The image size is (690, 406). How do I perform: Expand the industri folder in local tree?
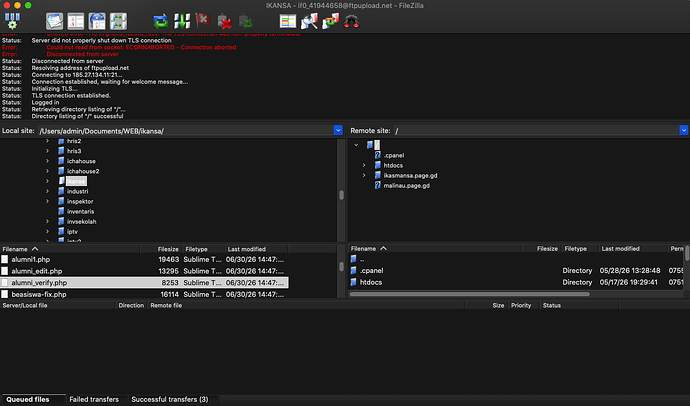tap(48, 191)
